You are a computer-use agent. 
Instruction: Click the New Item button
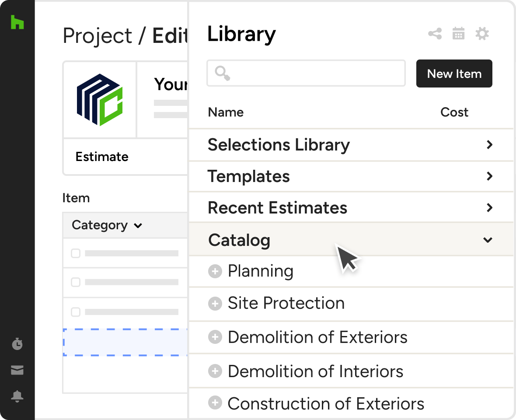coord(454,73)
